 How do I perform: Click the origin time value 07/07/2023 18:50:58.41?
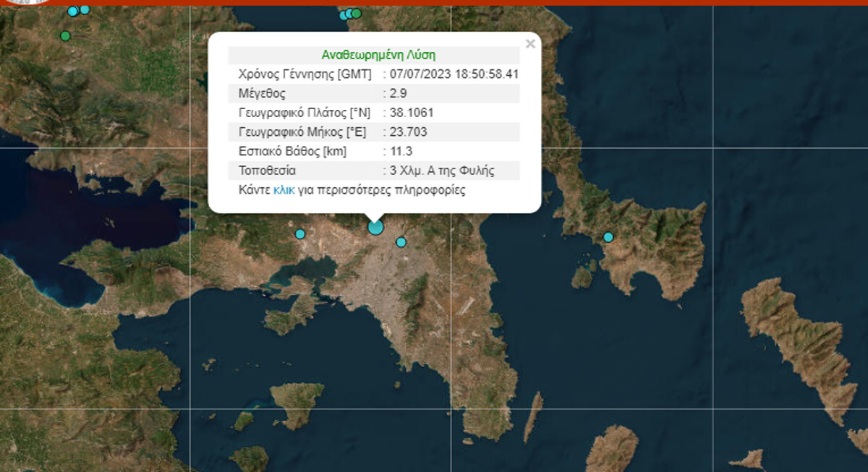click(x=454, y=74)
